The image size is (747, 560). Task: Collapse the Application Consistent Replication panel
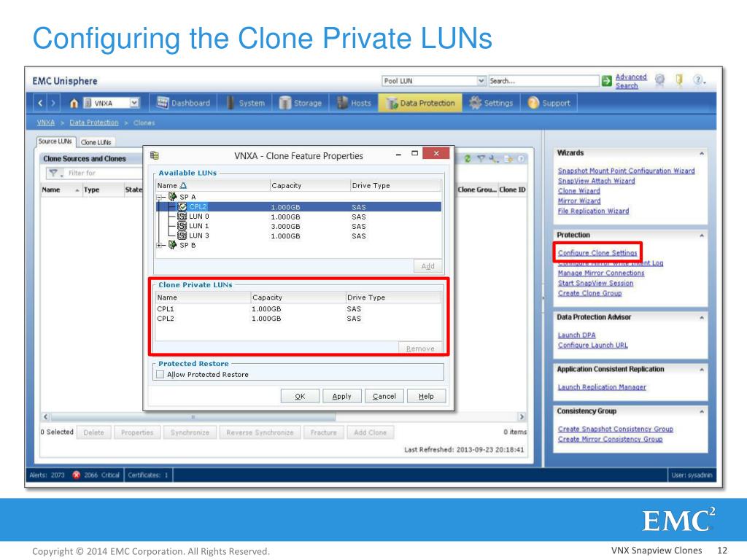coord(702,370)
